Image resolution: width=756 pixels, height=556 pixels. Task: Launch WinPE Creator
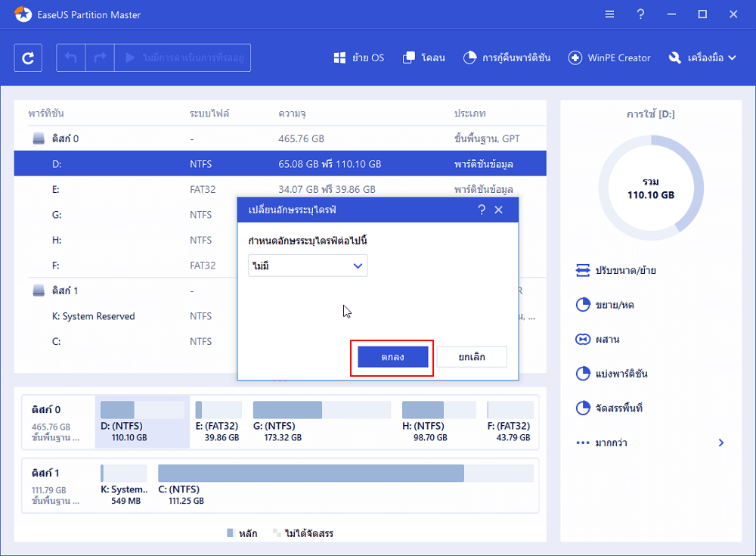click(609, 58)
